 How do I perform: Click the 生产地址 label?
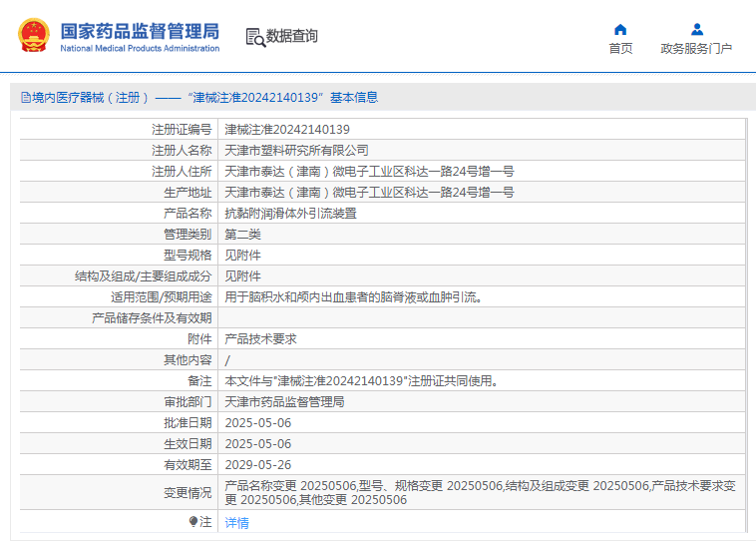188,193
